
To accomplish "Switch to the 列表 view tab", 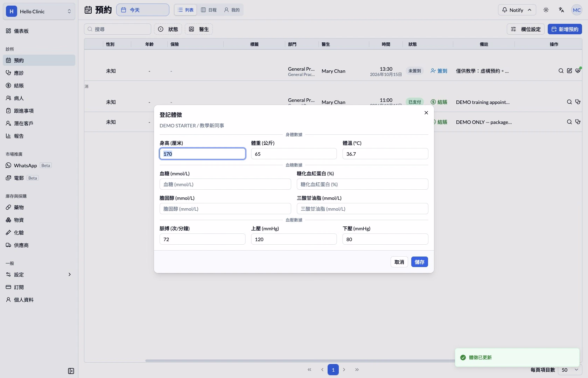I will [x=185, y=10].
